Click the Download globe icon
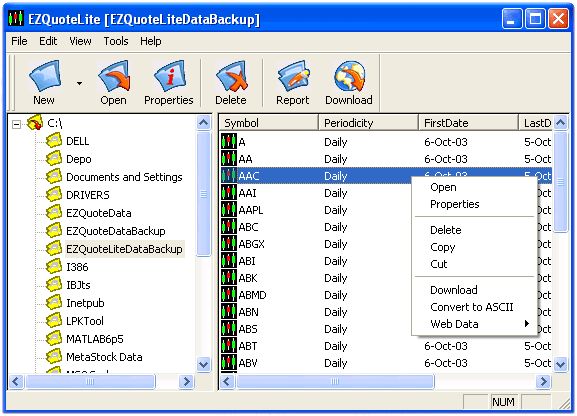The height and width of the screenshot is (416, 577). coord(349,76)
